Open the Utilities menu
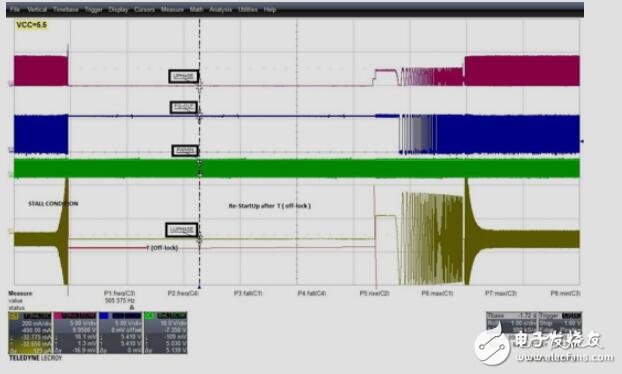This screenshot has width=622, height=374. point(248,9)
